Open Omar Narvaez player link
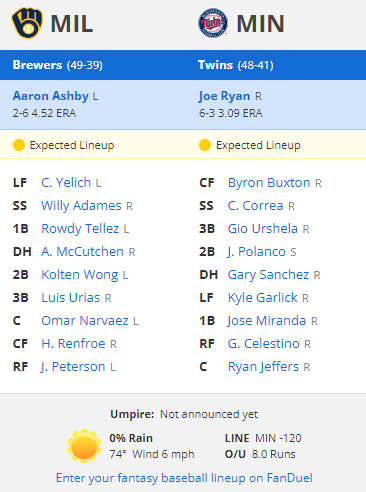The image size is (366, 492). pyautogui.click(x=85, y=321)
